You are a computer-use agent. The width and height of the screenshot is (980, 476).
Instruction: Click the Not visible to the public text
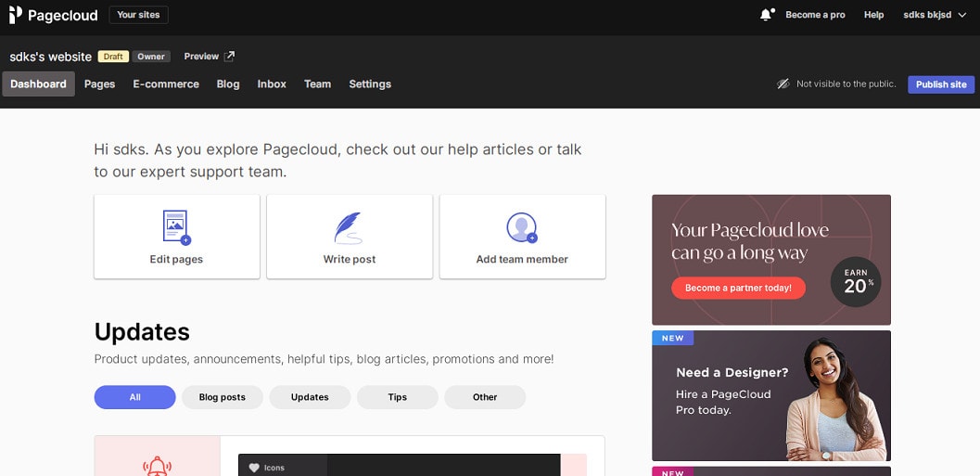tap(846, 84)
